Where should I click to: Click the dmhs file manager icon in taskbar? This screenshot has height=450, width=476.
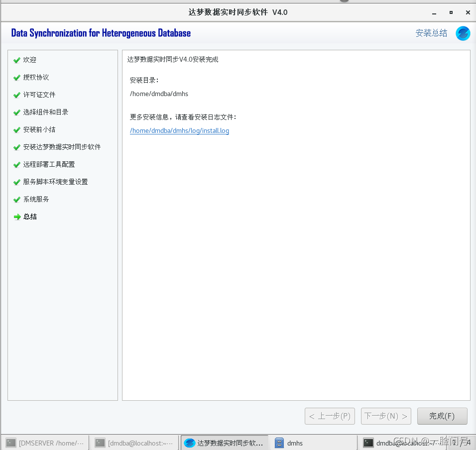279,443
